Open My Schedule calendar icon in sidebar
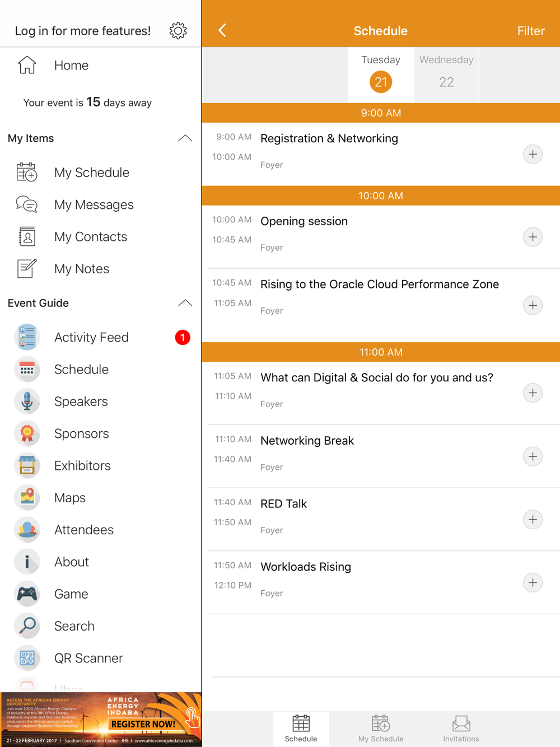The height and width of the screenshot is (747, 560). click(x=27, y=172)
